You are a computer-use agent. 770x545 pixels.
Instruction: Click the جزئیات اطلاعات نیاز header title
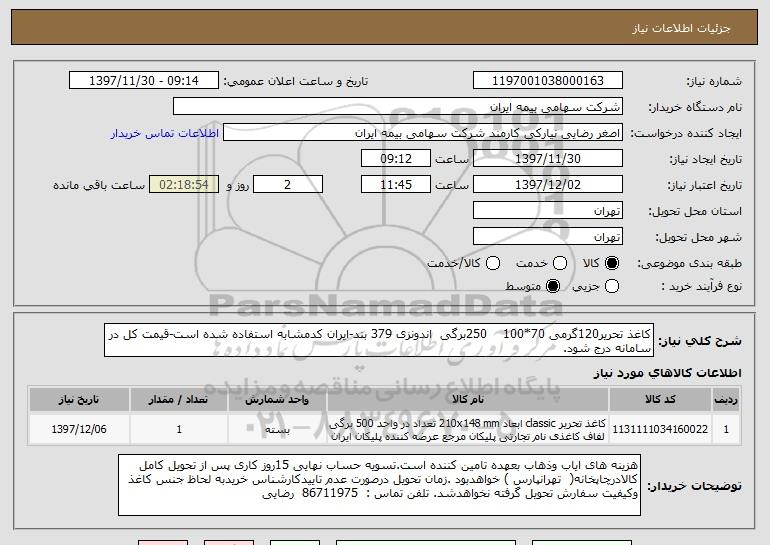tap(681, 28)
